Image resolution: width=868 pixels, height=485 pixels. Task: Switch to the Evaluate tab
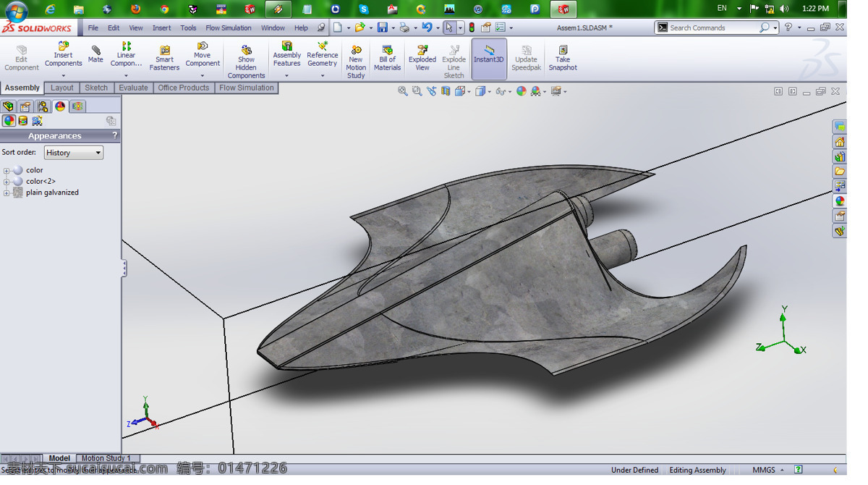click(x=133, y=88)
